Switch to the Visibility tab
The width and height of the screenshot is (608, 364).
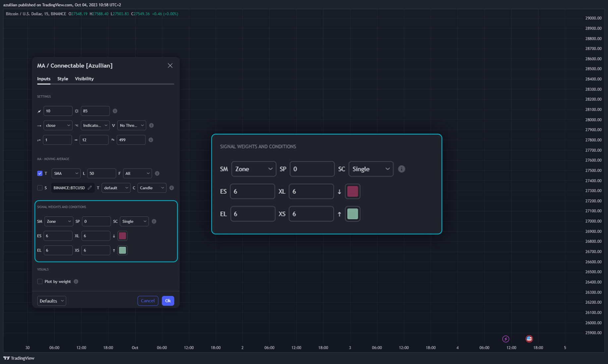coord(84,79)
